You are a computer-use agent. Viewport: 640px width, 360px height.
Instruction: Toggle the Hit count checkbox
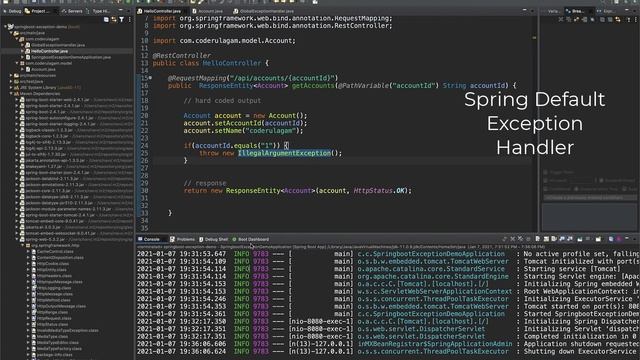[x=546, y=180]
